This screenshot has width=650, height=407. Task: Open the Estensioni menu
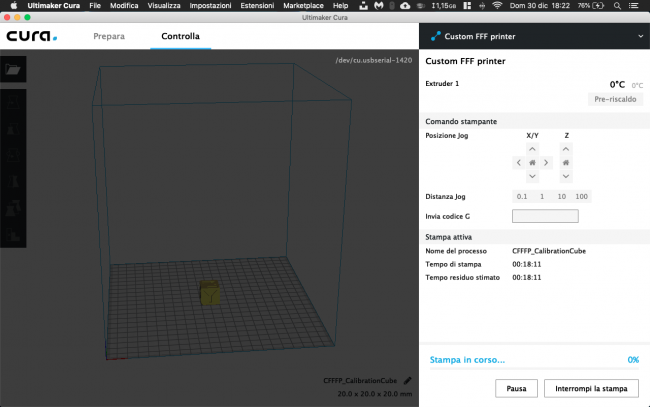click(257, 6)
